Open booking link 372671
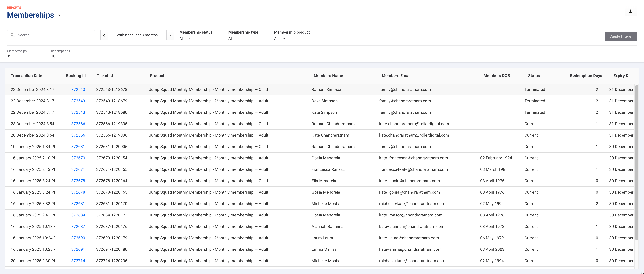 (x=78, y=169)
